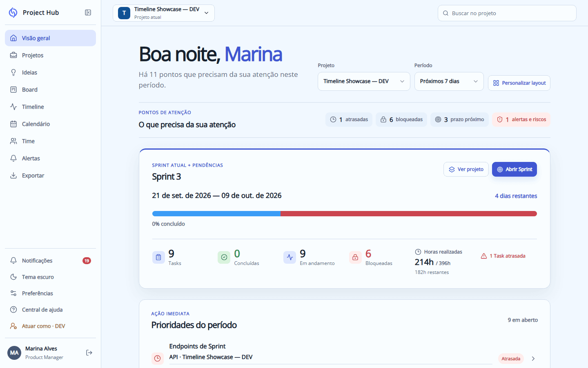Click the red clock icon of Endpoints de Sprint
This screenshot has width=588, height=368.
[x=158, y=359]
